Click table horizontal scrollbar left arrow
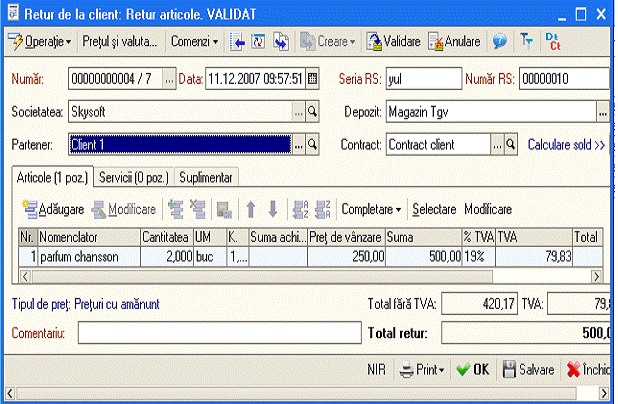This screenshot has width=618, height=404. (25, 277)
